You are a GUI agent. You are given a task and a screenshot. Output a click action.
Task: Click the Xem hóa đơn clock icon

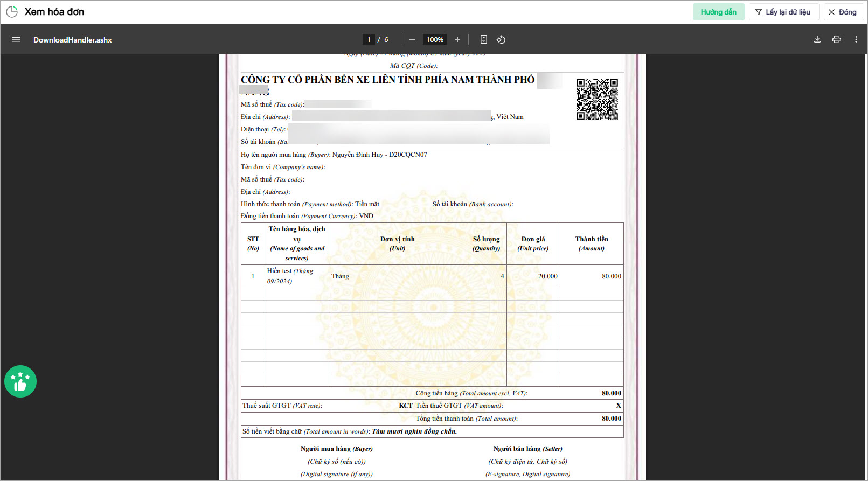coord(12,12)
